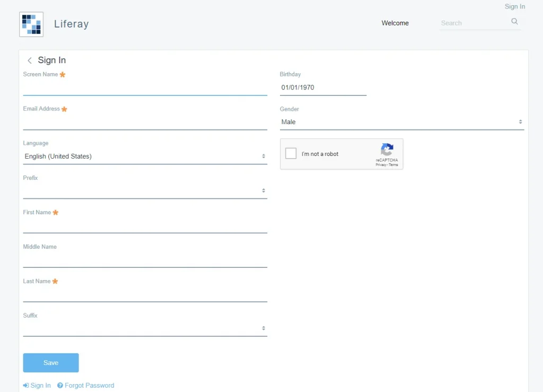The height and width of the screenshot is (392, 543).
Task: Open the Suffix dropdown
Action: click(144, 328)
